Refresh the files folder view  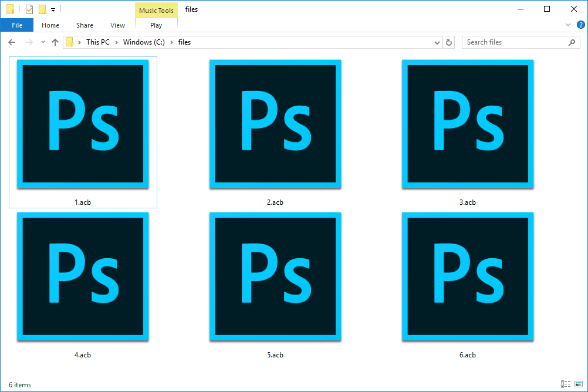coord(449,42)
